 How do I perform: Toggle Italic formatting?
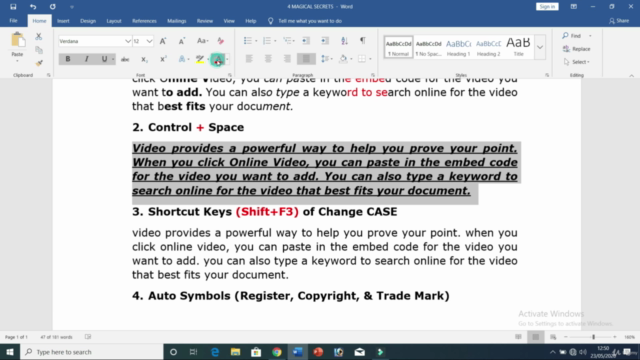86,59
